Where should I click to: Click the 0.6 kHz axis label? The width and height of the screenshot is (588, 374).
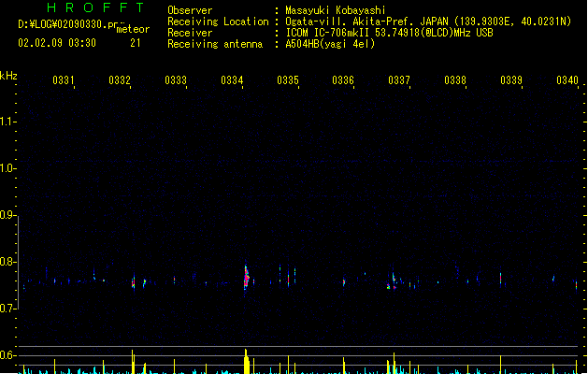pyautogui.click(x=7, y=355)
